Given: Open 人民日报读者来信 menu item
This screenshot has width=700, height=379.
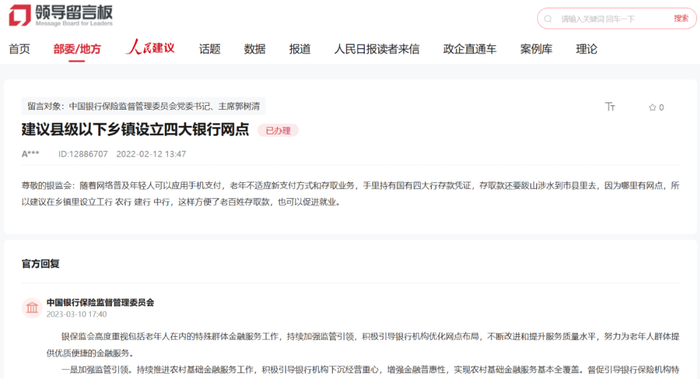Looking at the screenshot, I should click(x=377, y=49).
